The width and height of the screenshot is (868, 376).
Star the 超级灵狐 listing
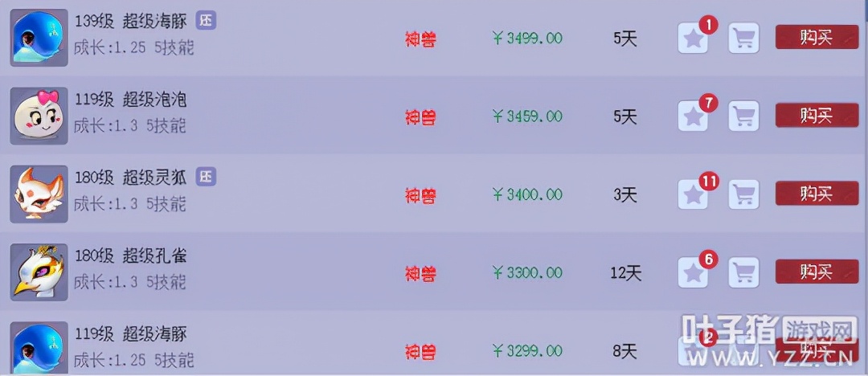(693, 194)
